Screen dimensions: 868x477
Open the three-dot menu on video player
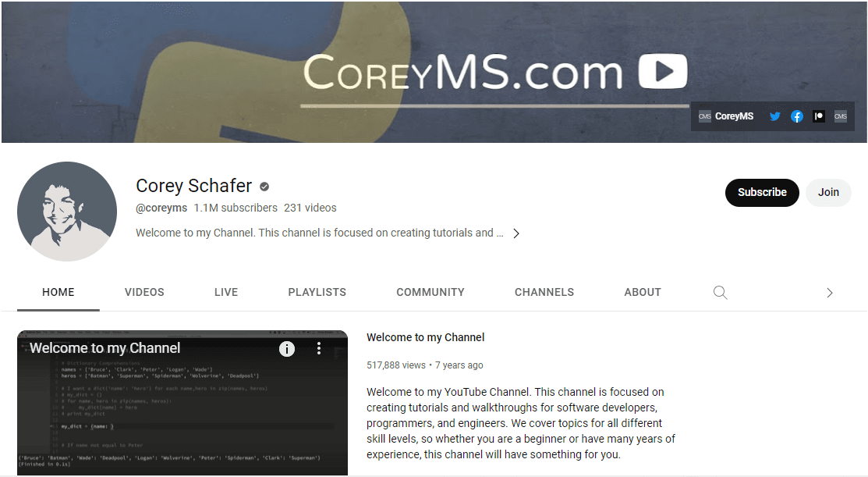318,348
